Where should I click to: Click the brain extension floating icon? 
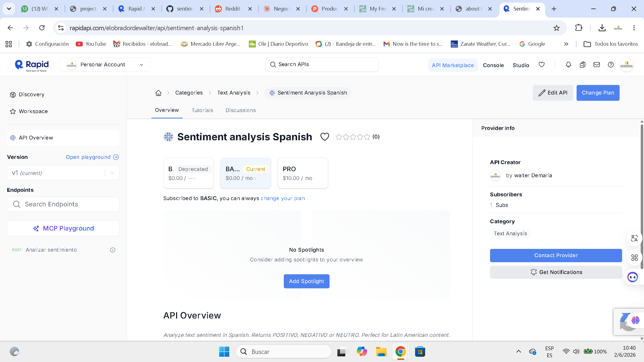pyautogui.click(x=635, y=320)
